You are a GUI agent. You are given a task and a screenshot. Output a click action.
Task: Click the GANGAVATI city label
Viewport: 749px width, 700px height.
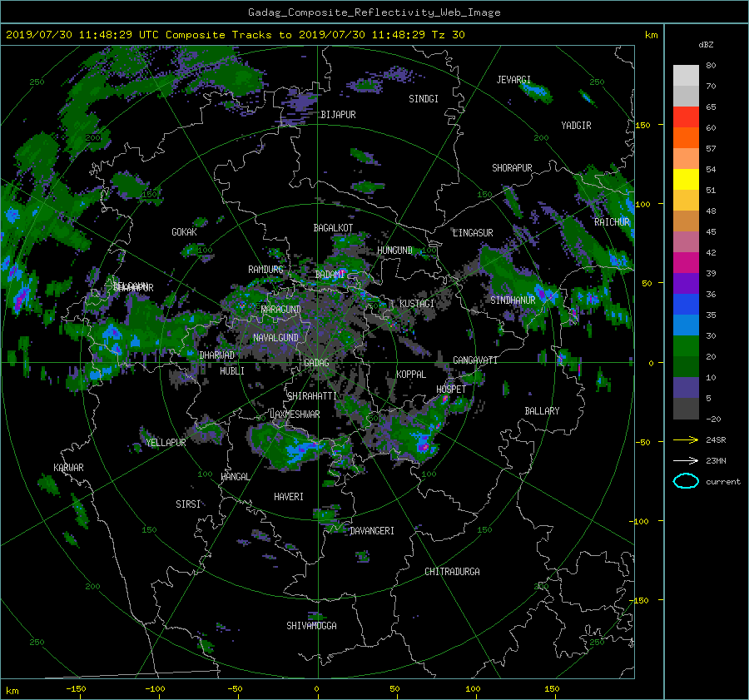point(475,360)
